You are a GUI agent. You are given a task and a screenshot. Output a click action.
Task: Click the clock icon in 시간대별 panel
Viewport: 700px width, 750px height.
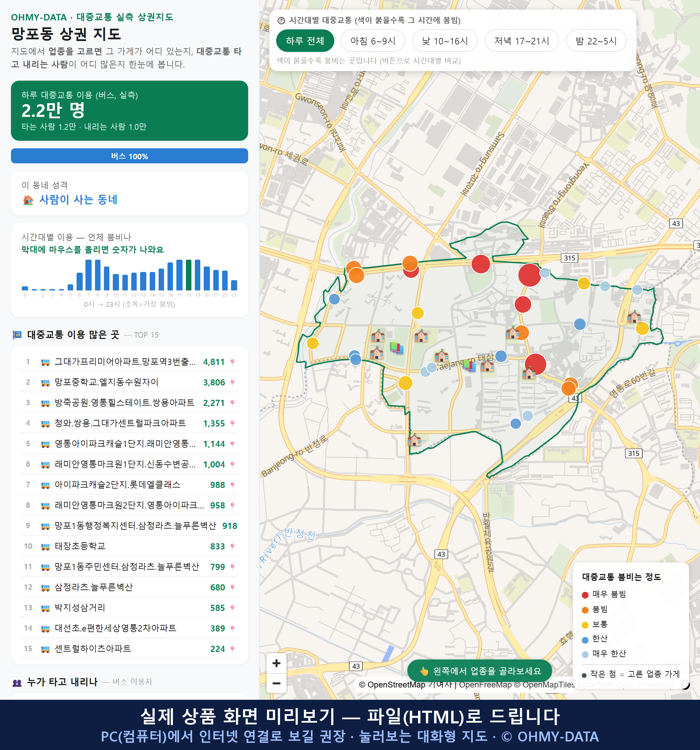click(281, 21)
